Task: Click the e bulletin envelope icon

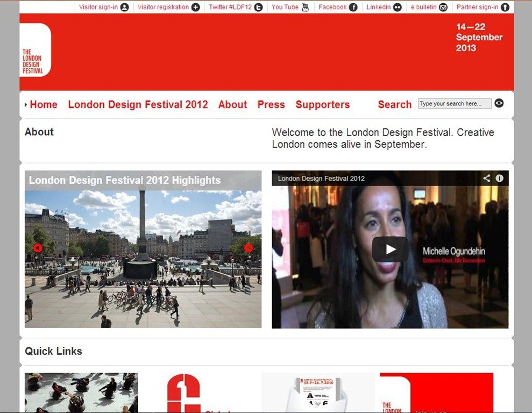Action: point(443,7)
